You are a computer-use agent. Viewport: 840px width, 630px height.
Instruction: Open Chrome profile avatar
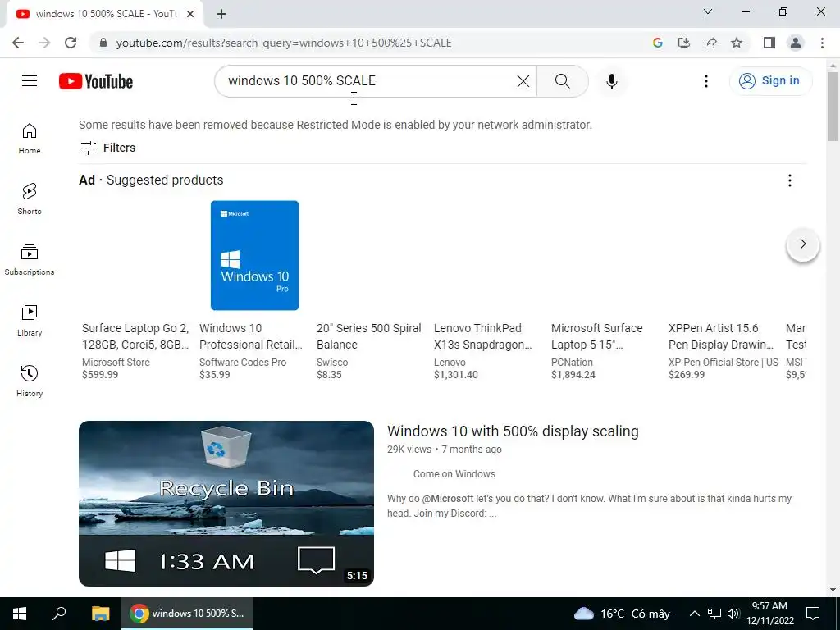click(796, 43)
